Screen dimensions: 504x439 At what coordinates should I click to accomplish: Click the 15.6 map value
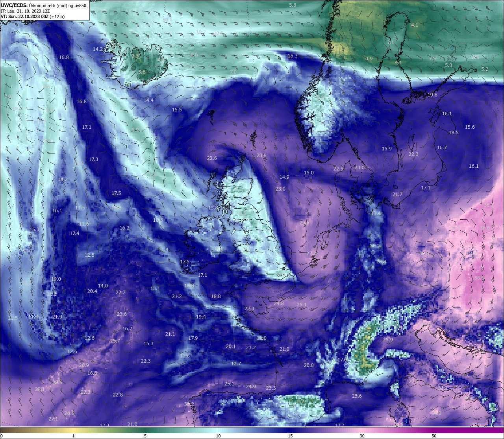click(x=470, y=127)
